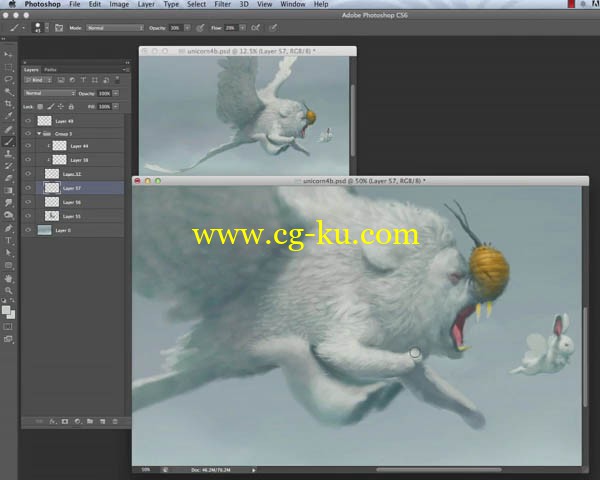This screenshot has width=600, height=480.
Task: Select the Clone Stamp tool
Action: click(x=8, y=154)
